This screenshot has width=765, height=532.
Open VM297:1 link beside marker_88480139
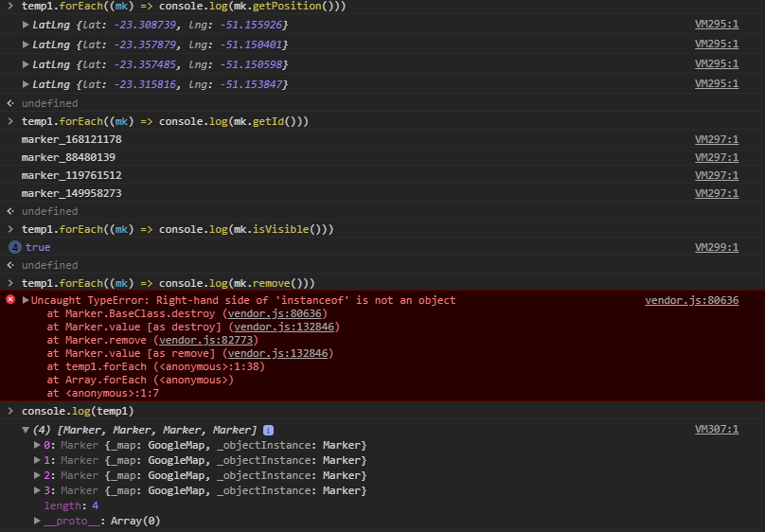(716, 157)
